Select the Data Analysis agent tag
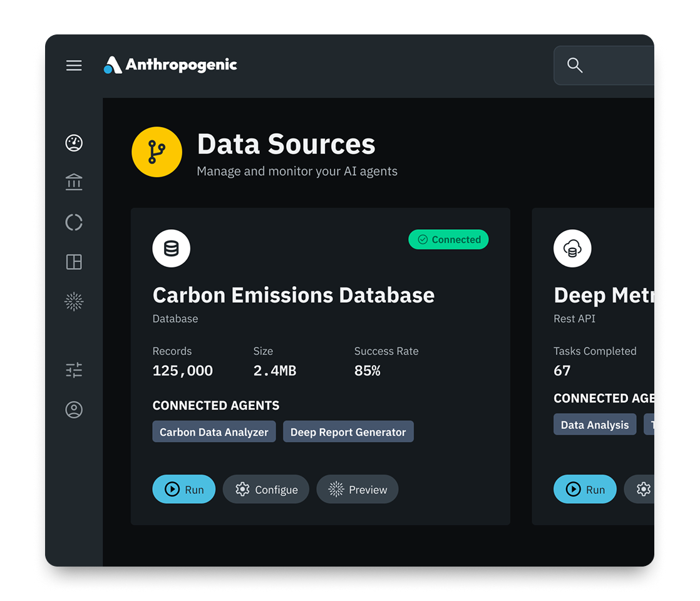700x601 pixels. tap(595, 424)
